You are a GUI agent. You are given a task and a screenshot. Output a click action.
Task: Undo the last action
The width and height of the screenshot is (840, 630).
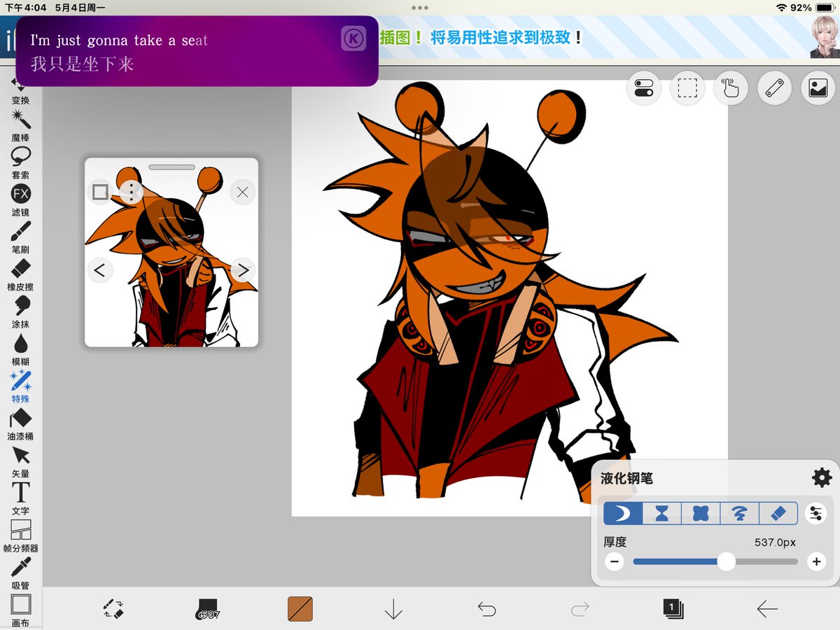[x=486, y=609]
